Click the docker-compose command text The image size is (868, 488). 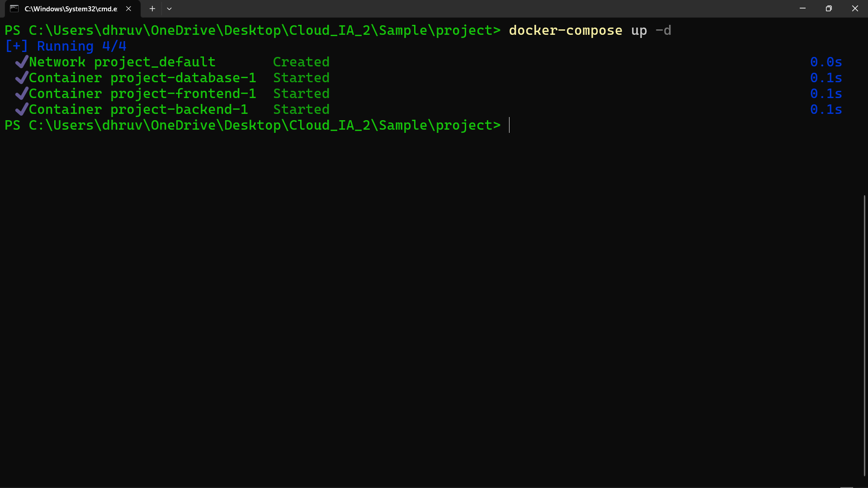[x=565, y=30]
